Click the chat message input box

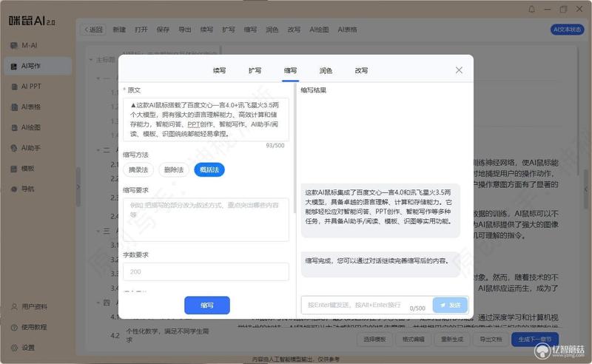366,305
